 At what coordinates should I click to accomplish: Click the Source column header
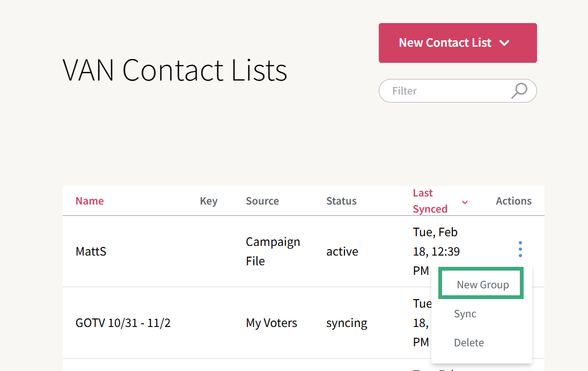262,201
